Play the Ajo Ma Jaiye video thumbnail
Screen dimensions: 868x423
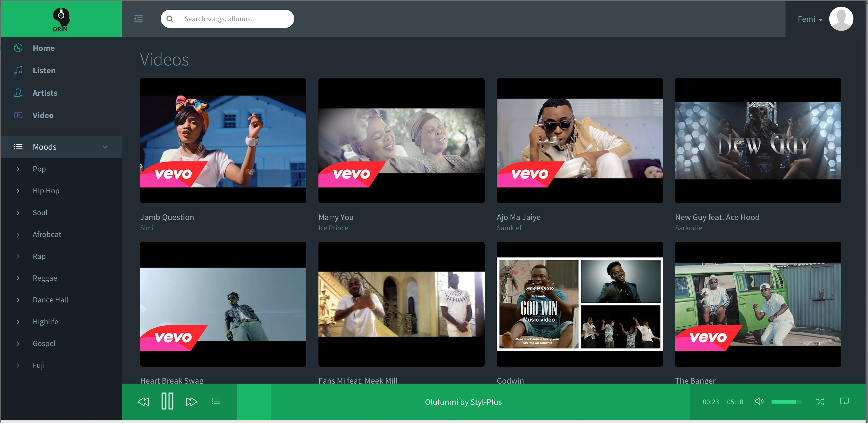point(580,140)
